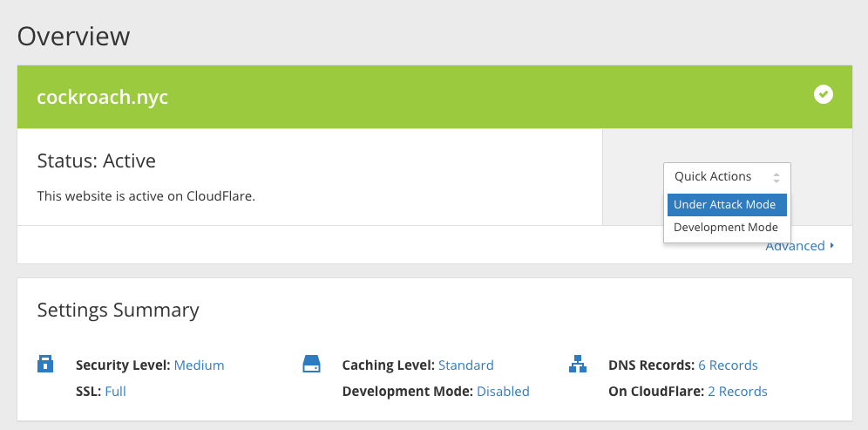Click the small arrow next to Advanced
The height and width of the screenshot is (430, 868).
[x=832, y=245]
